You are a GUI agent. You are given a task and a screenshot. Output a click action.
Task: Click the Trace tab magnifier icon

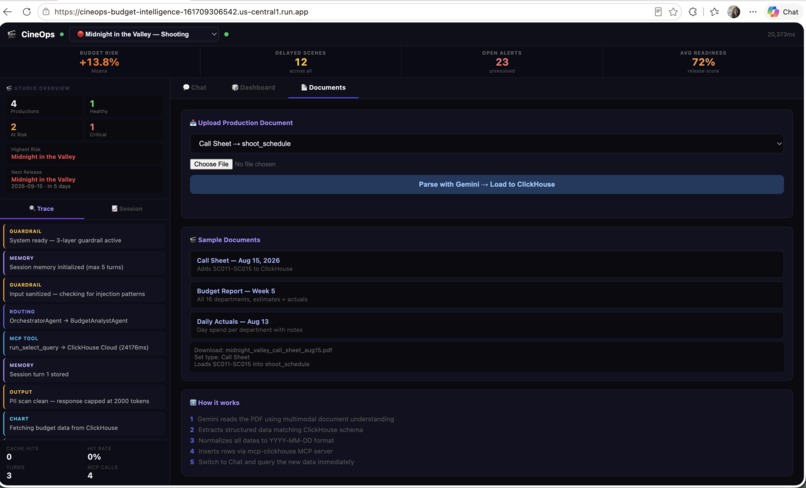pyautogui.click(x=32, y=208)
